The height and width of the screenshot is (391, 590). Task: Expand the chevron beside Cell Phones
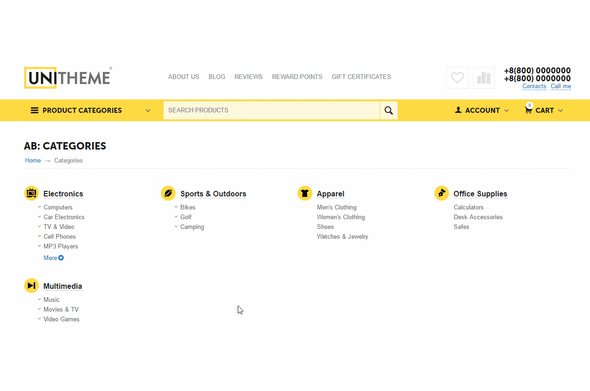(x=39, y=236)
